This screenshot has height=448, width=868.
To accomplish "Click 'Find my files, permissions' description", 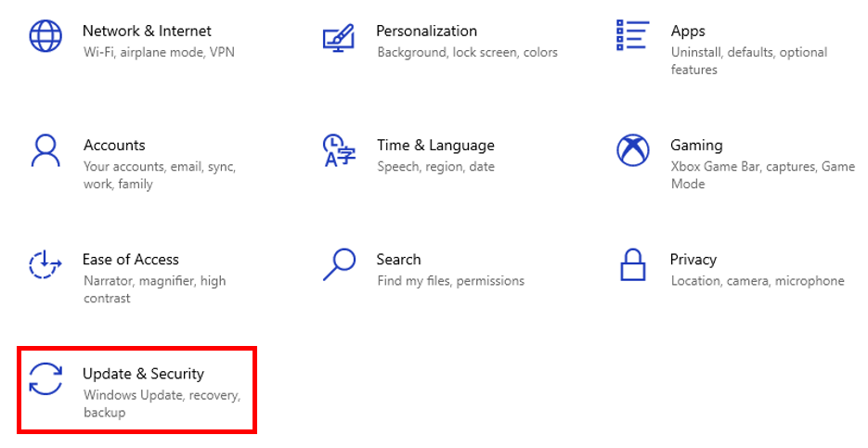I will point(450,281).
